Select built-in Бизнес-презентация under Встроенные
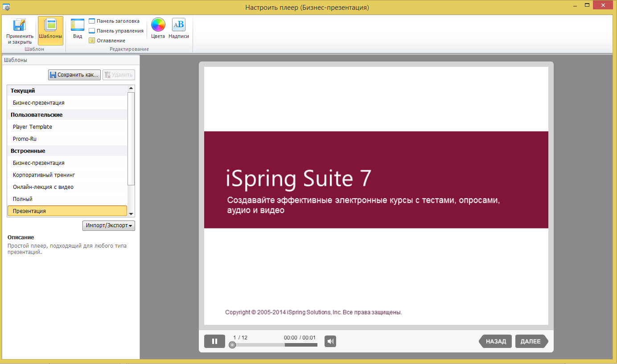This screenshot has height=364, width=617. [x=67, y=163]
